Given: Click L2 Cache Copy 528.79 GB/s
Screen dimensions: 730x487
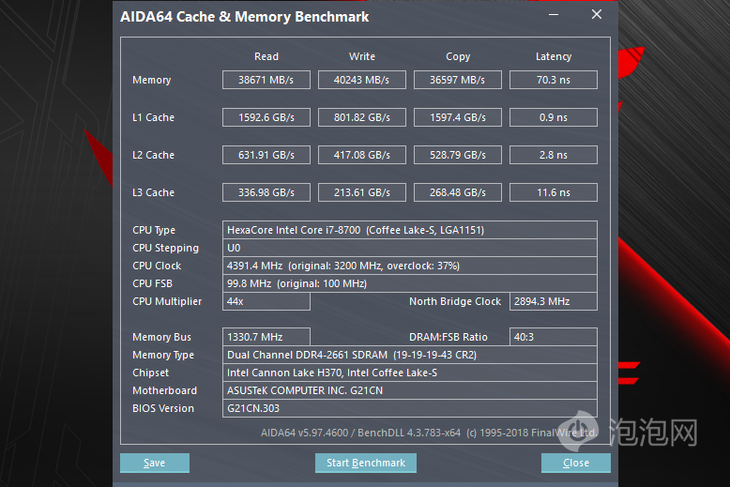Looking at the screenshot, I should tap(458, 155).
